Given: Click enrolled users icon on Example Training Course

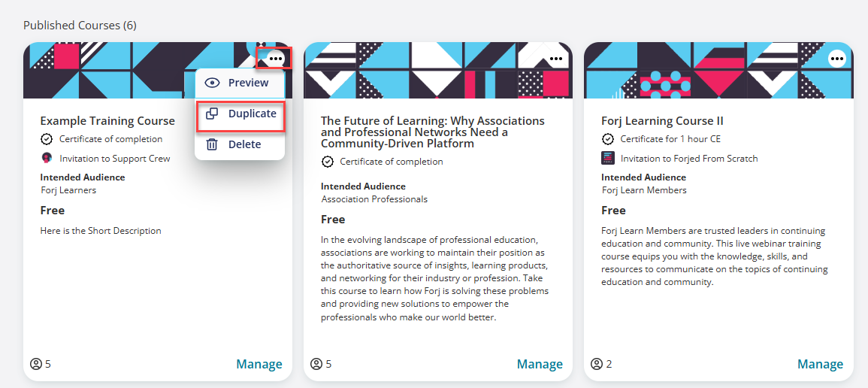Looking at the screenshot, I should pyautogui.click(x=36, y=364).
